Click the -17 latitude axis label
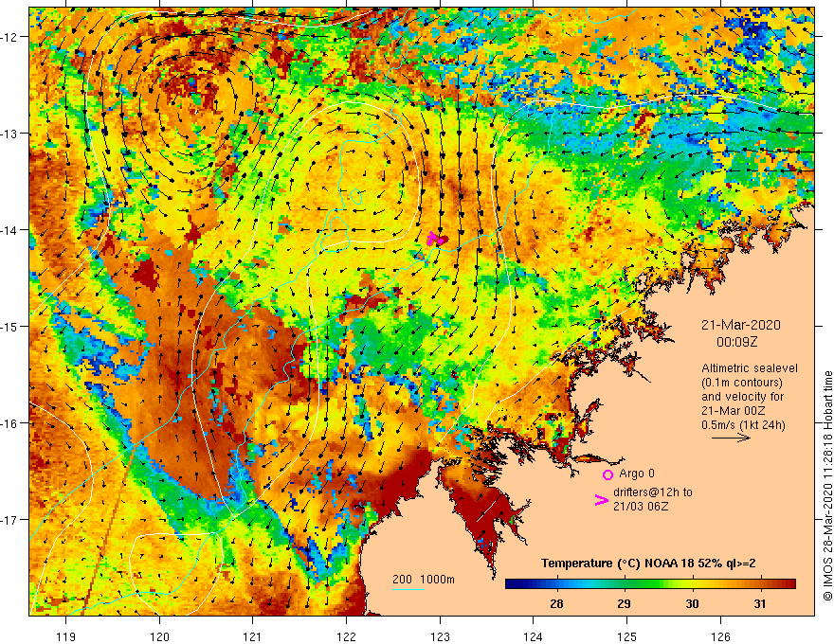Image resolution: width=834 pixels, height=644 pixels. coord(11,520)
